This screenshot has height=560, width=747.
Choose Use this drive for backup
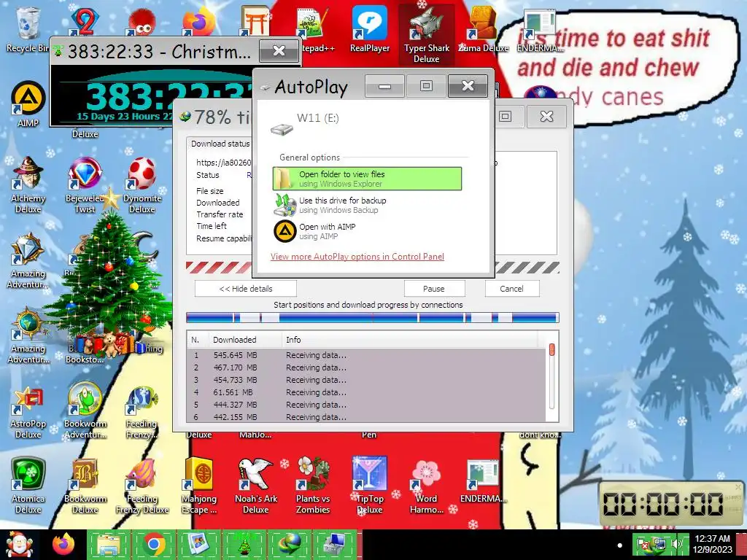(x=367, y=205)
